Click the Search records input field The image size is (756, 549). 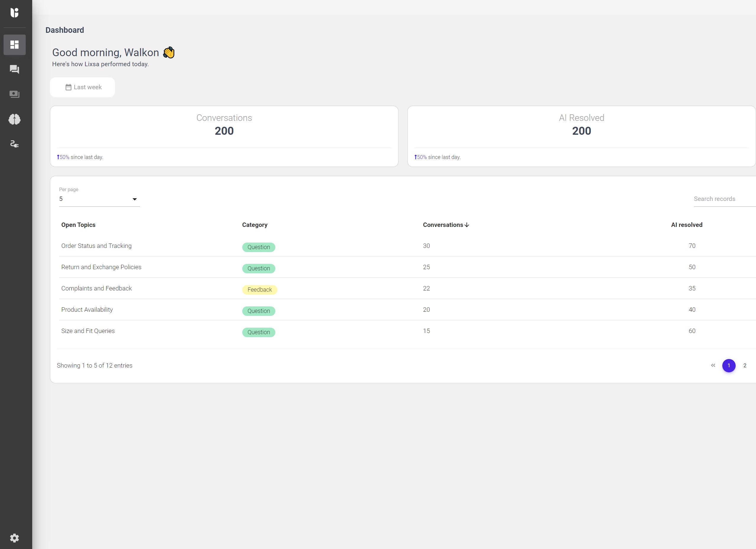[723, 199]
